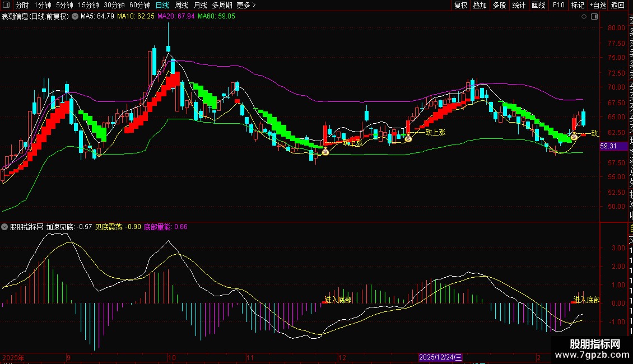Click the 加速见底: -0.57 value
This screenshot has height=364, width=633.
click(x=69, y=227)
